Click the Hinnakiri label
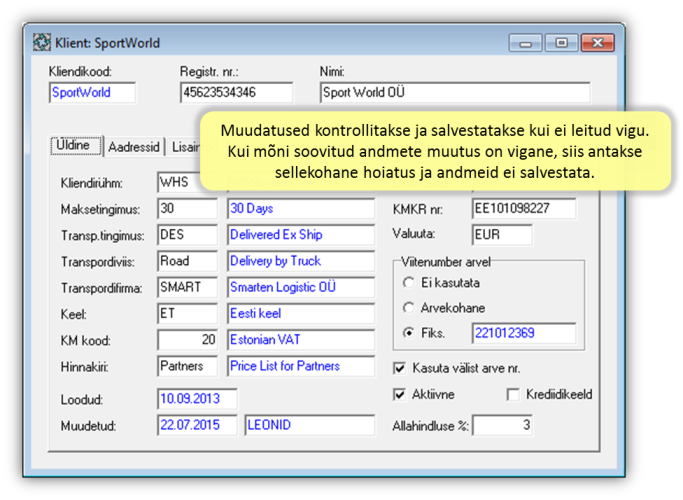Screen dimensions: 683x500 click(85, 367)
